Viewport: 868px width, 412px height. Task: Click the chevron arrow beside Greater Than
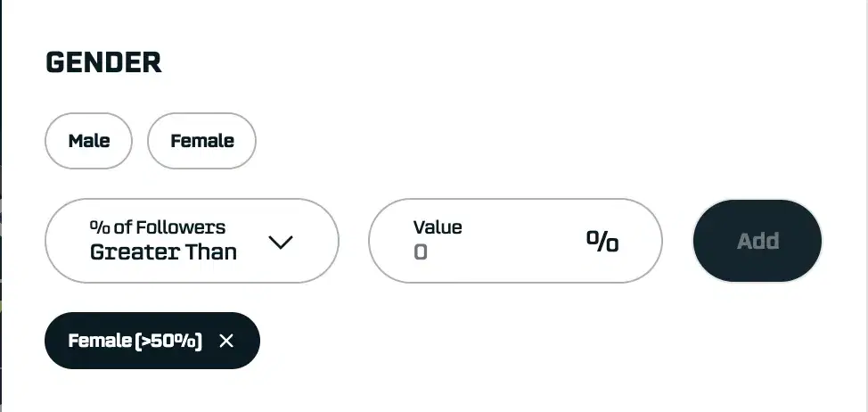point(280,242)
